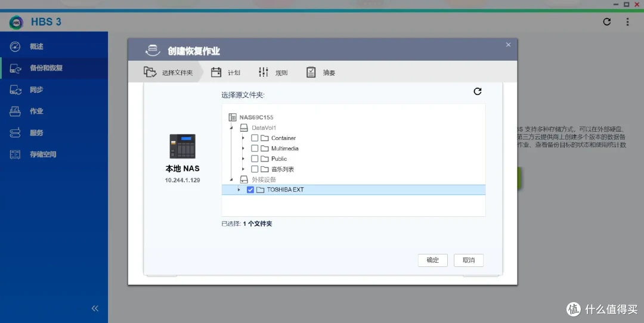Image resolution: width=644 pixels, height=323 pixels.
Task: Select 备份和恢复 in the sidebar
Action: 54,68
